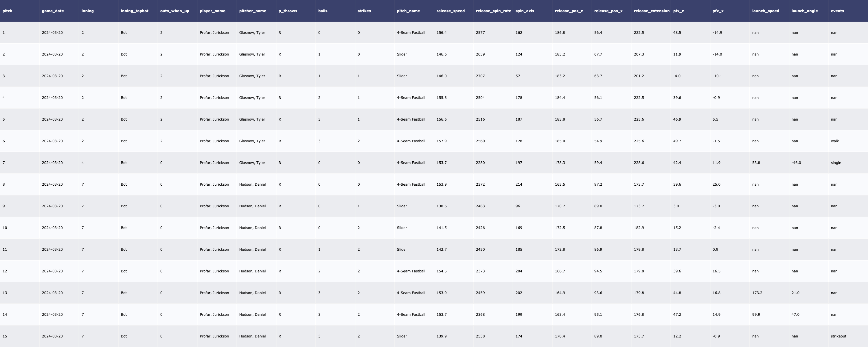Click release speed value 157.9
This screenshot has width=868, height=347.
442,141
